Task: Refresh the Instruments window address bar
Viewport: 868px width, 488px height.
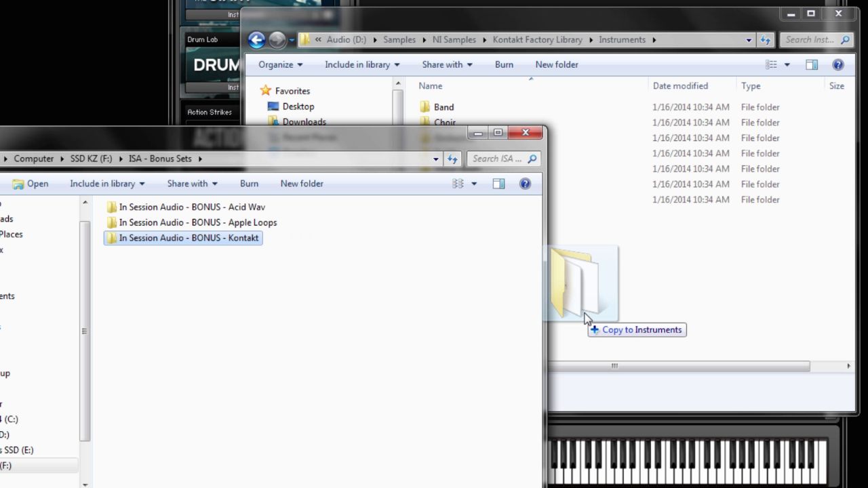Action: coord(766,40)
